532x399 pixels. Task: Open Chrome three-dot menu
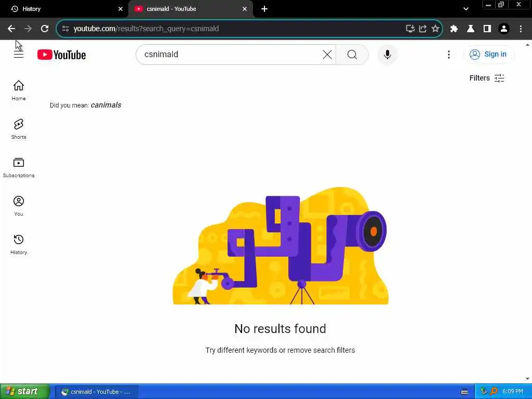[x=521, y=29]
